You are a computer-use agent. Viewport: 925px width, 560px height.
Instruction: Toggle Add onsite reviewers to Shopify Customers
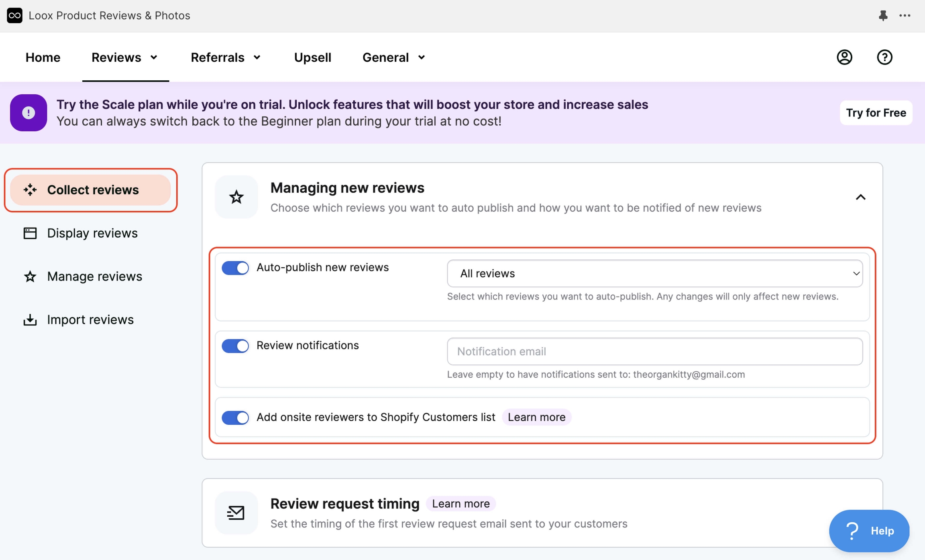[x=235, y=417]
